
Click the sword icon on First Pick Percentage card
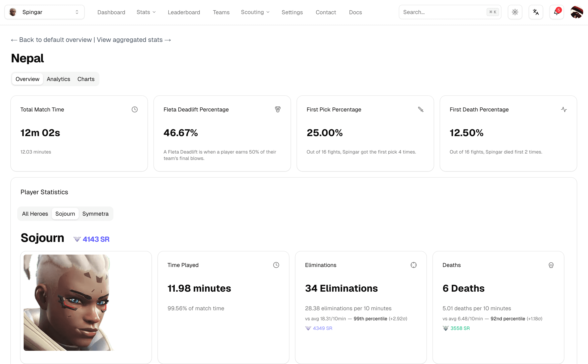(421, 109)
